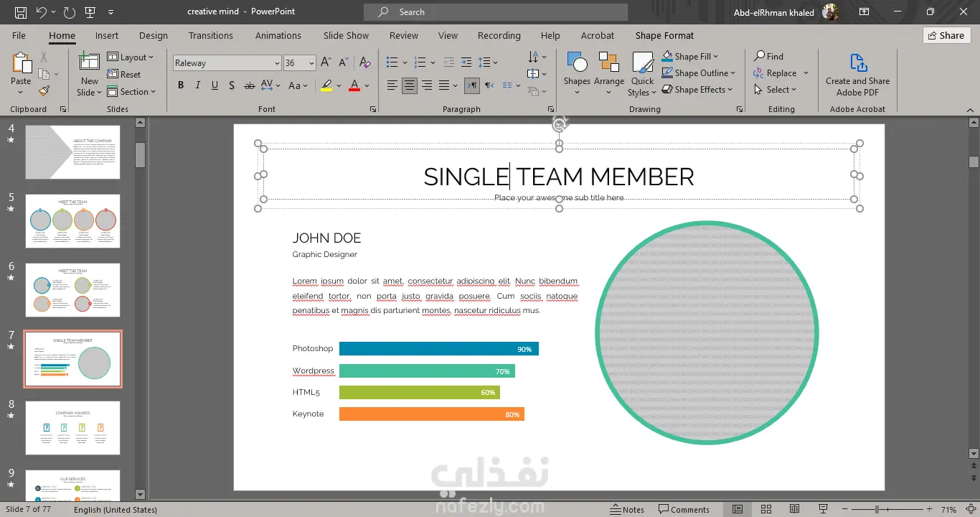Toggle Strikethrough formatting

point(249,85)
